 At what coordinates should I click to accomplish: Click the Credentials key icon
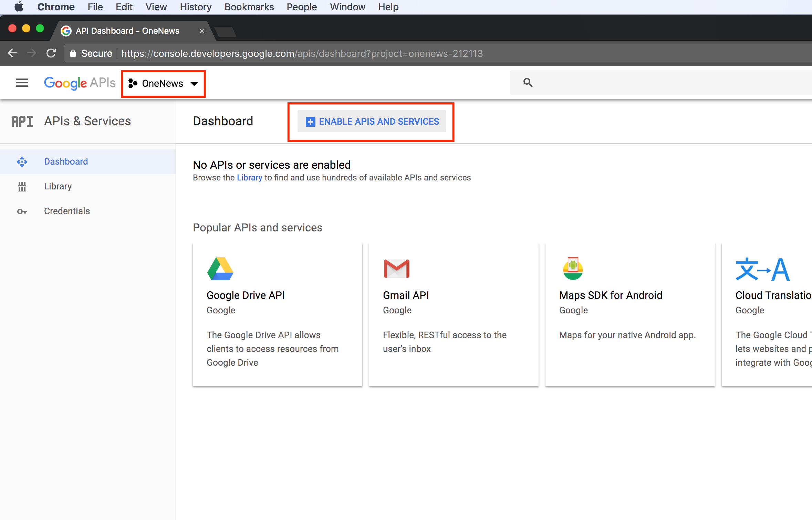[22, 211]
